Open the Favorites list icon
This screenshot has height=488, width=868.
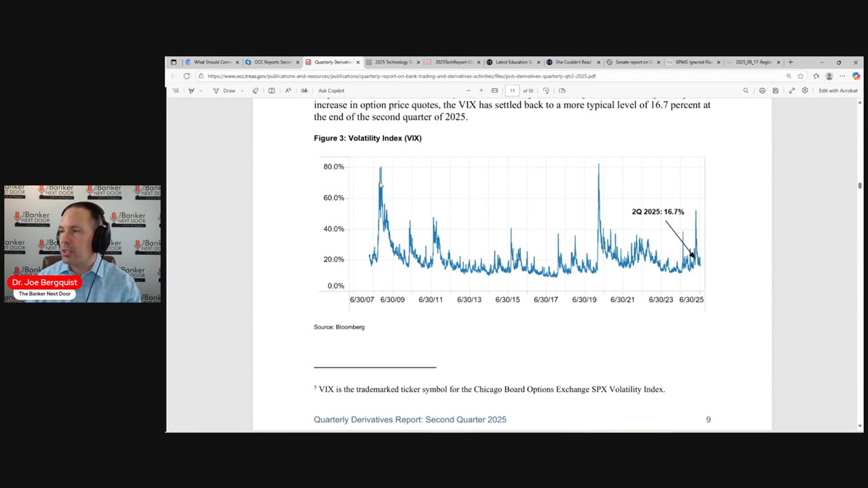(816, 76)
